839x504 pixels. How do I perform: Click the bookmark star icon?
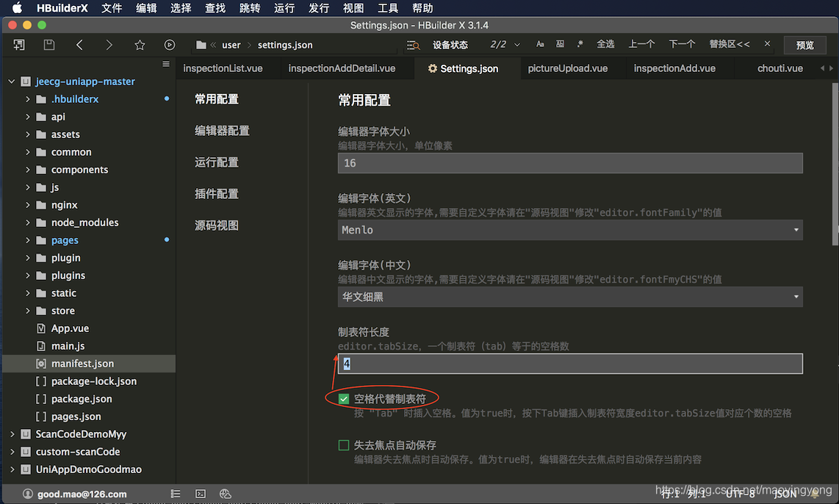[140, 45]
